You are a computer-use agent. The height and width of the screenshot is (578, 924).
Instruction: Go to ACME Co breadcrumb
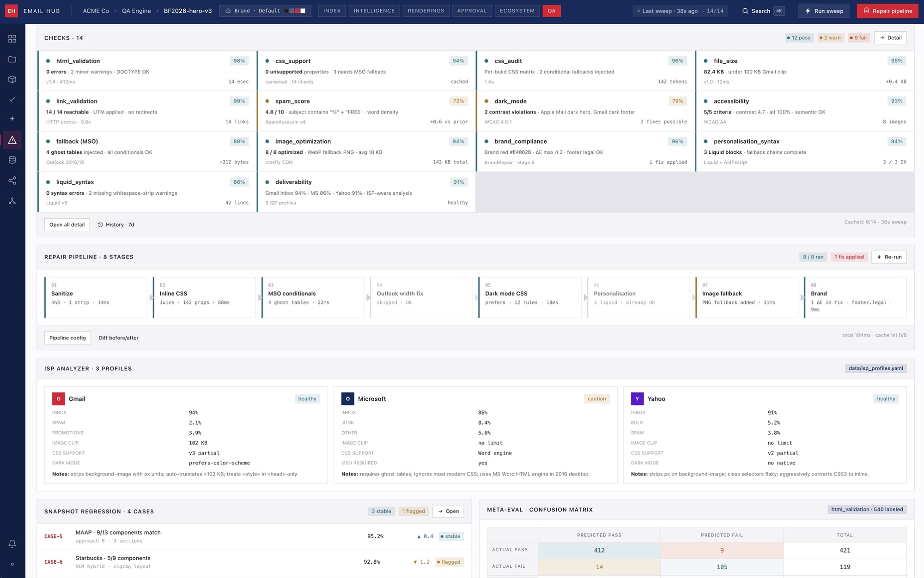(x=96, y=11)
